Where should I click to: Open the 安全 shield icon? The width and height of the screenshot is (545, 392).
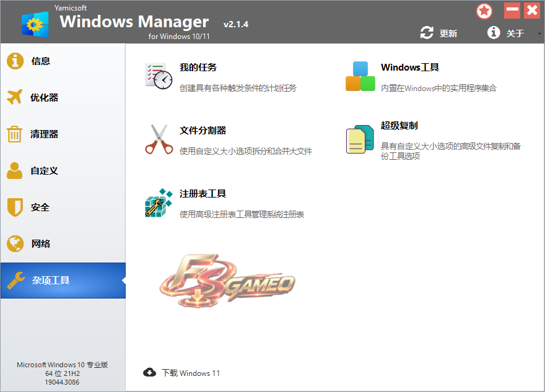coord(15,207)
